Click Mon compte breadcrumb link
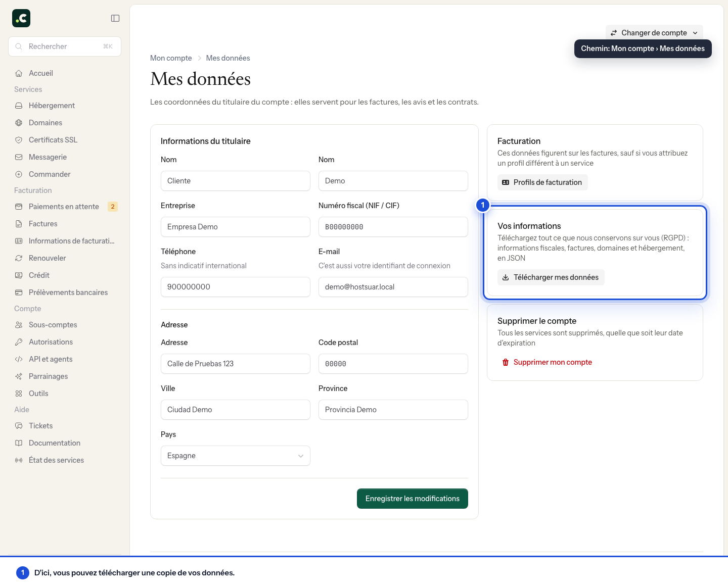Image resolution: width=728 pixels, height=588 pixels. pyautogui.click(x=171, y=58)
